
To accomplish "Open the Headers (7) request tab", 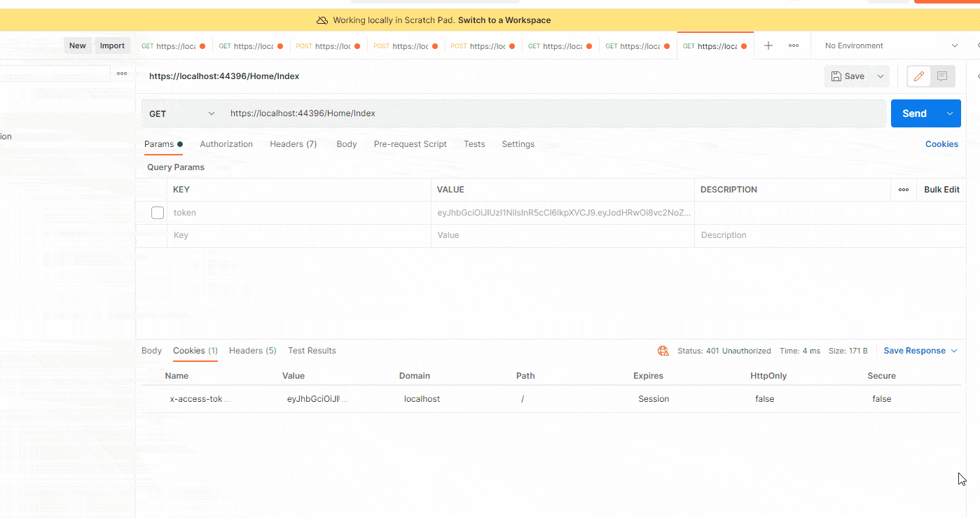I will (294, 144).
